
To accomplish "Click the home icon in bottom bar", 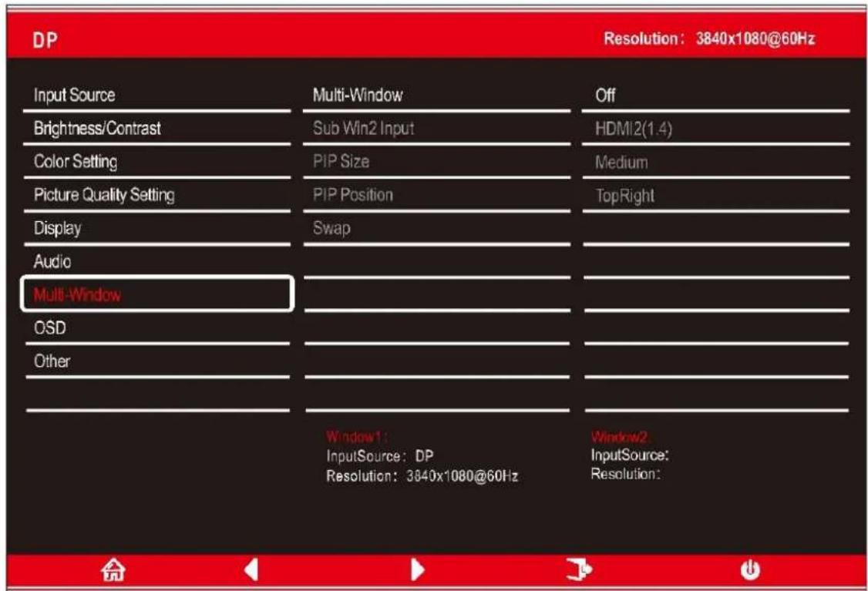I will tap(113, 569).
